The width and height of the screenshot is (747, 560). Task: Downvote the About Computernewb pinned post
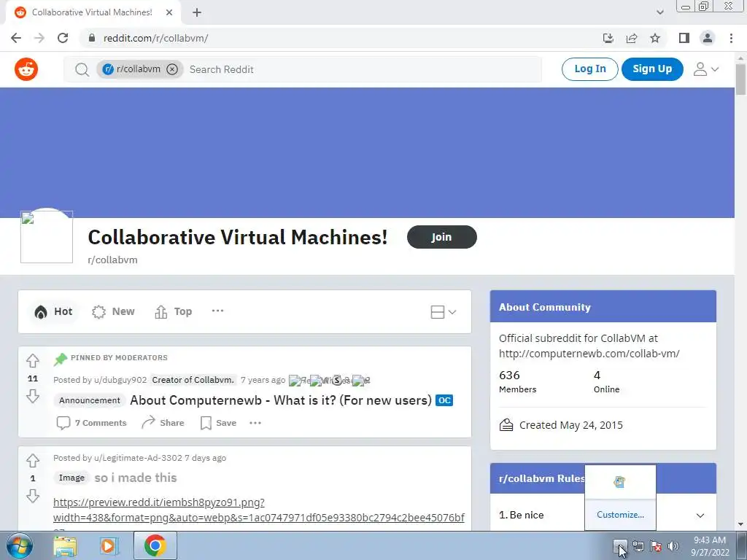click(x=32, y=396)
